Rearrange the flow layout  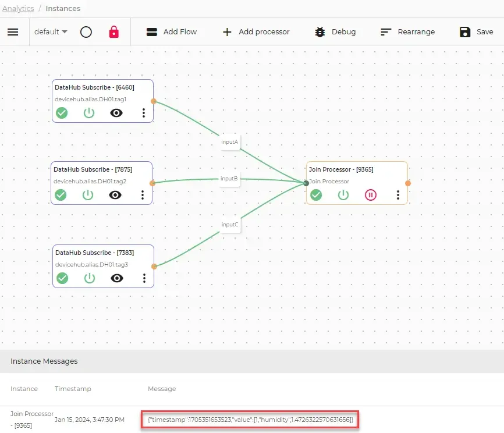point(407,32)
